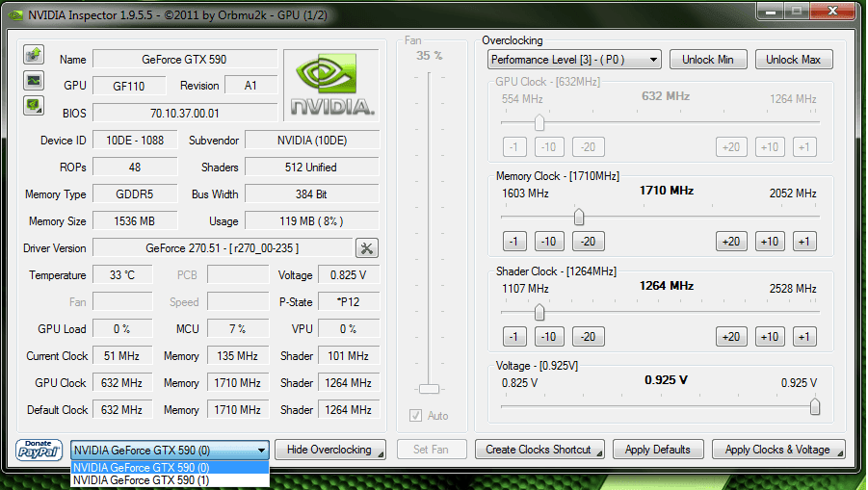Click the Unlock Max button
This screenshot has width=868, height=490.
click(794, 60)
